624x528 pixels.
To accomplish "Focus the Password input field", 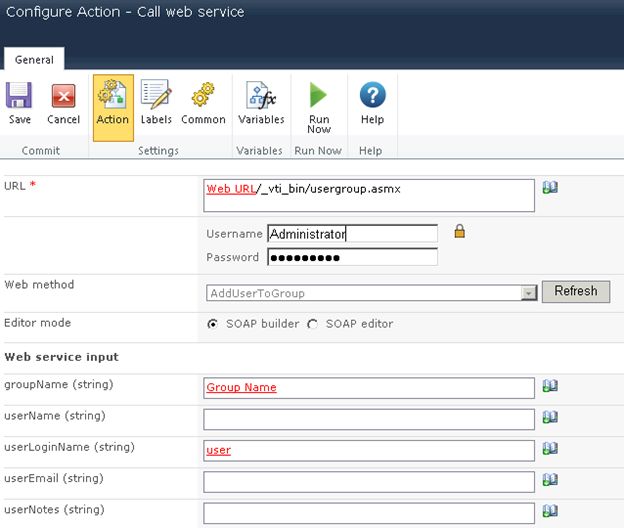I will point(353,257).
